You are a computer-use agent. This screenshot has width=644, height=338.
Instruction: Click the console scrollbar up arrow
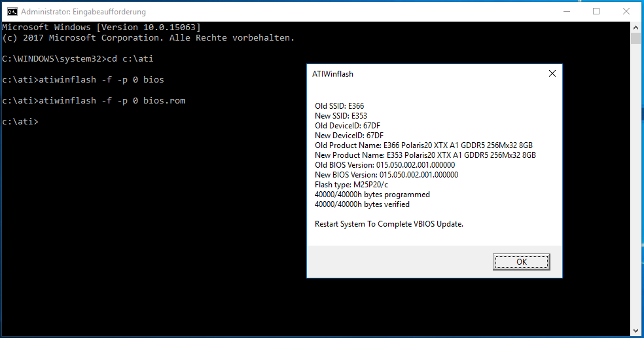point(635,27)
